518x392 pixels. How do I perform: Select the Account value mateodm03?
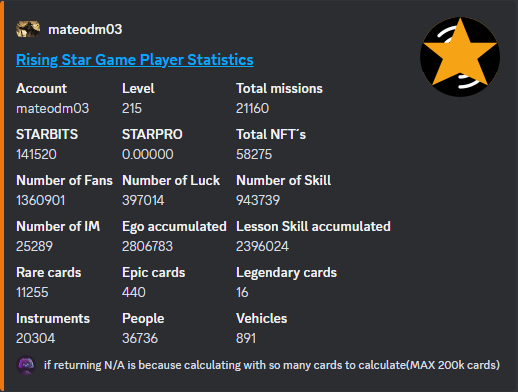tap(53, 108)
